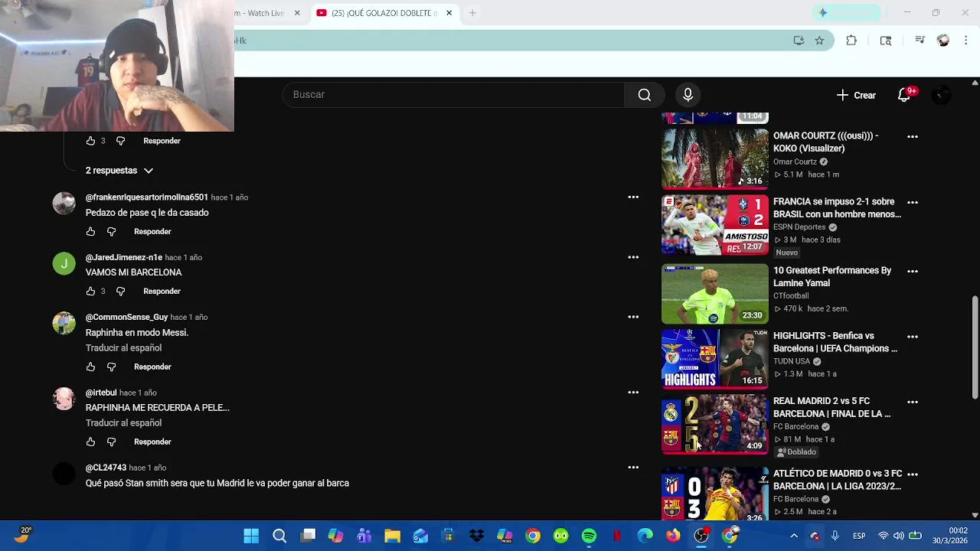Open Spotify from the taskbar
Image resolution: width=980 pixels, height=551 pixels.
point(589,536)
